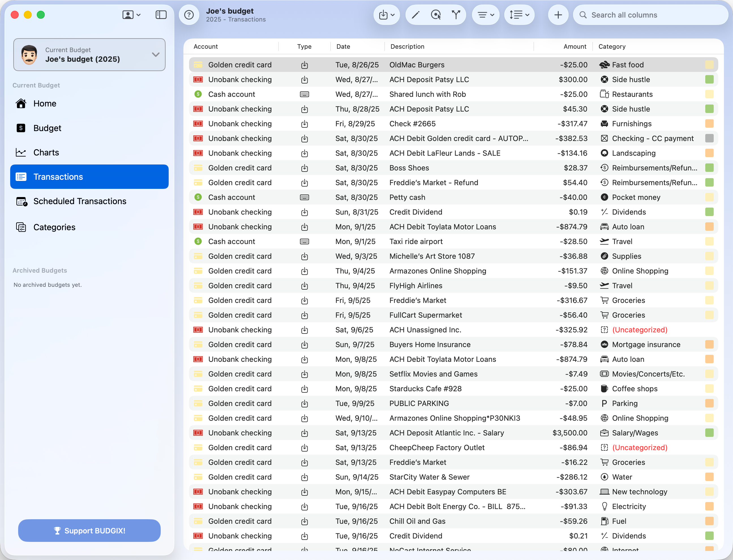This screenshot has height=560, width=733.
Task: Click the split transaction icon in the toolbar
Action: [456, 15]
